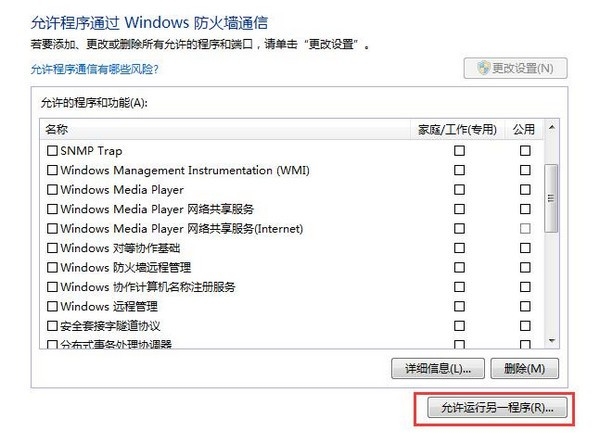Click the list scrollbar up arrow
Image resolution: width=600 pixels, height=444 pixels.
click(550, 128)
